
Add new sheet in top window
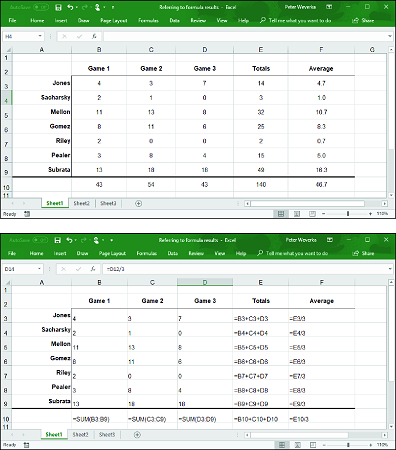click(x=138, y=203)
